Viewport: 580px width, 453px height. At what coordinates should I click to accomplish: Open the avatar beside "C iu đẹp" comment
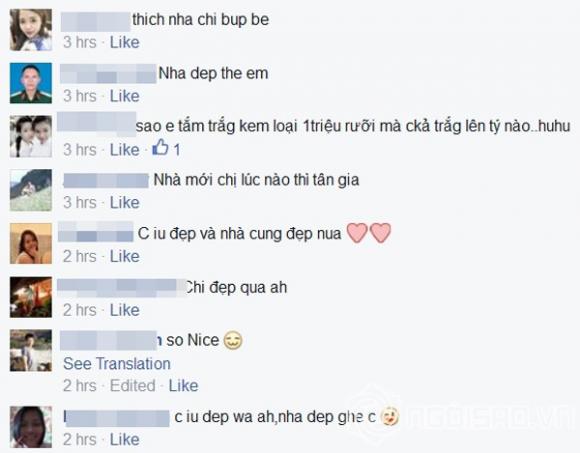[x=31, y=243]
